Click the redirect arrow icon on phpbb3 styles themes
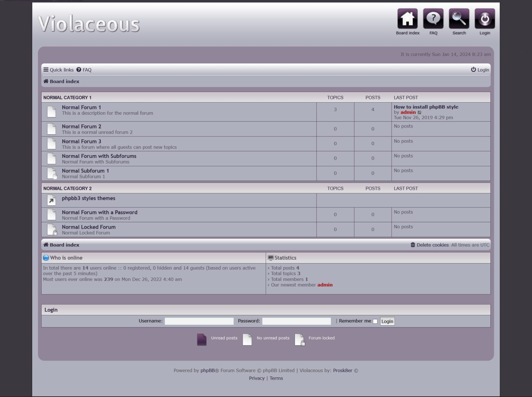 (x=51, y=200)
